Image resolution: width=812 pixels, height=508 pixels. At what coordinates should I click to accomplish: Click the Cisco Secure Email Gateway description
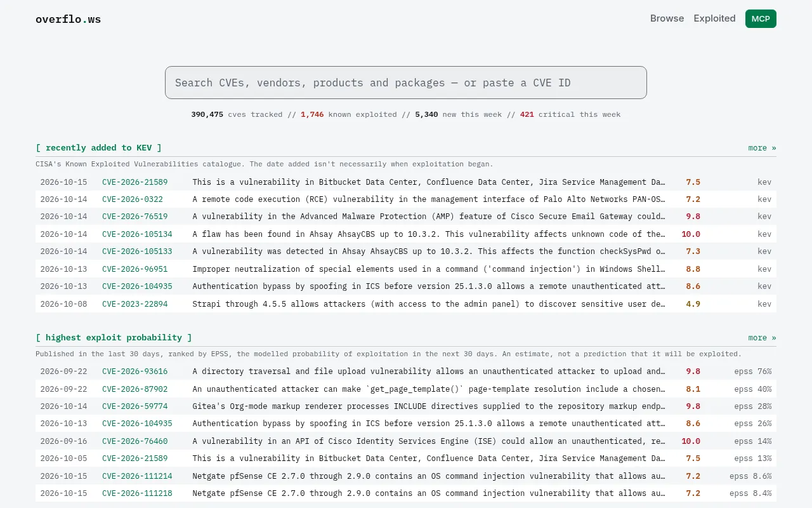pyautogui.click(x=429, y=217)
